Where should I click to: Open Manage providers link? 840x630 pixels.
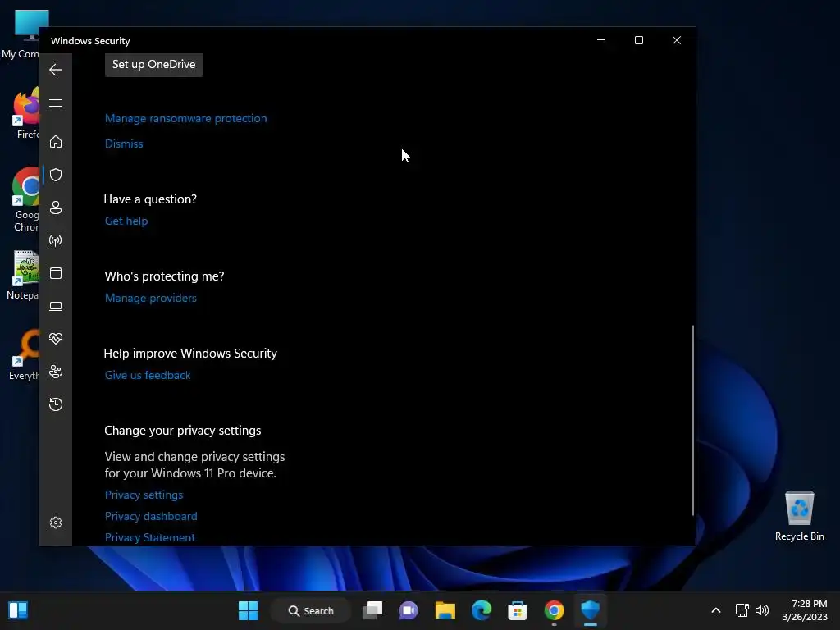[x=151, y=298]
